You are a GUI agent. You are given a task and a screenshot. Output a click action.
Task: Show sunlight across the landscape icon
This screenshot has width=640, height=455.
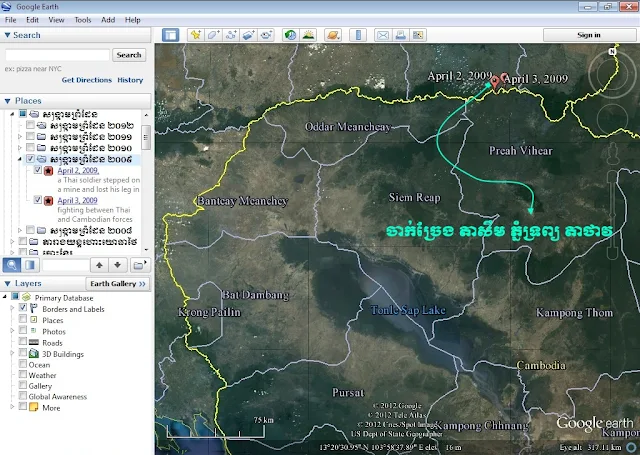click(x=309, y=35)
